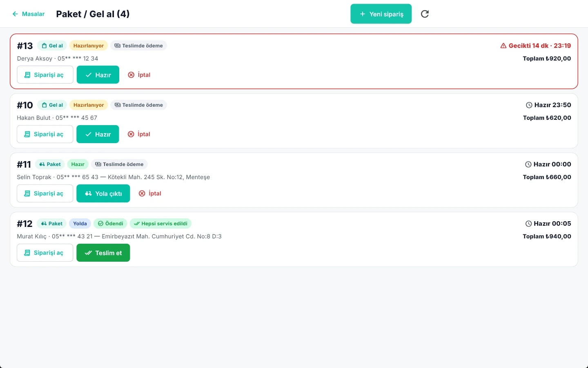
Task: Open order #12 with Siparişi aç
Action: pyautogui.click(x=45, y=253)
